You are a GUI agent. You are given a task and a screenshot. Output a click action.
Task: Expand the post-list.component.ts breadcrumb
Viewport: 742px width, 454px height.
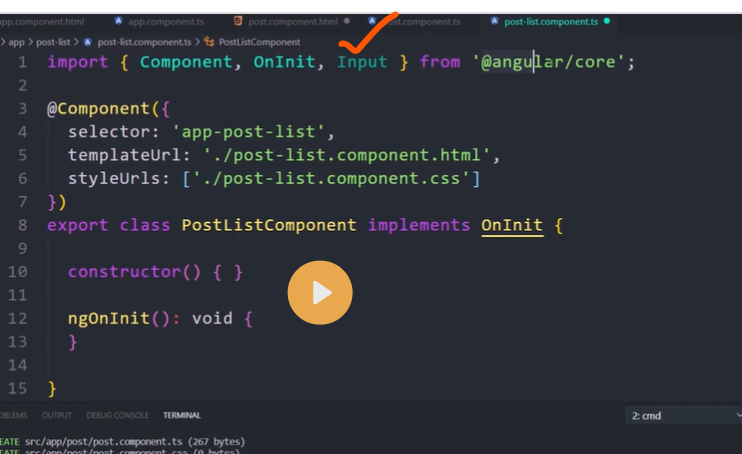click(144, 42)
